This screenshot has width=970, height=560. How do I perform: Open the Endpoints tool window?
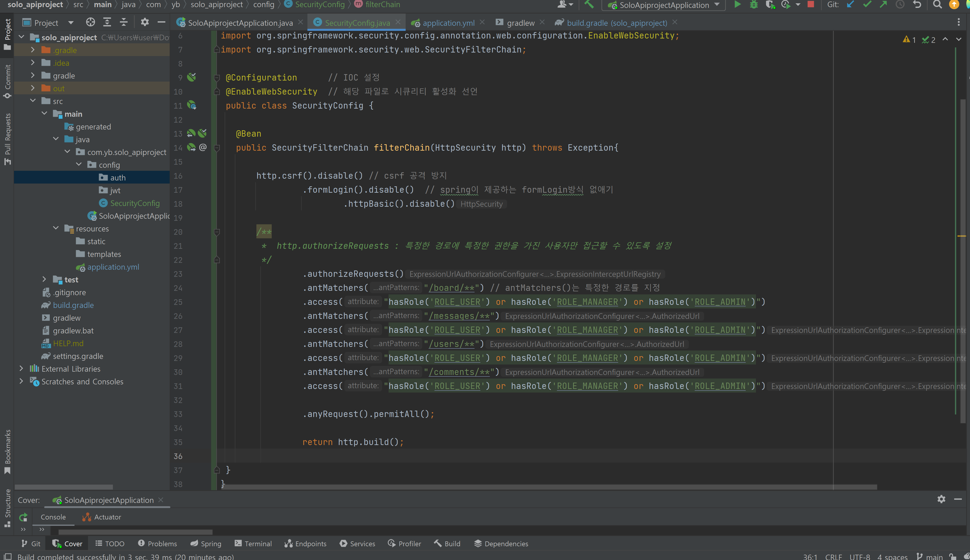click(305, 543)
